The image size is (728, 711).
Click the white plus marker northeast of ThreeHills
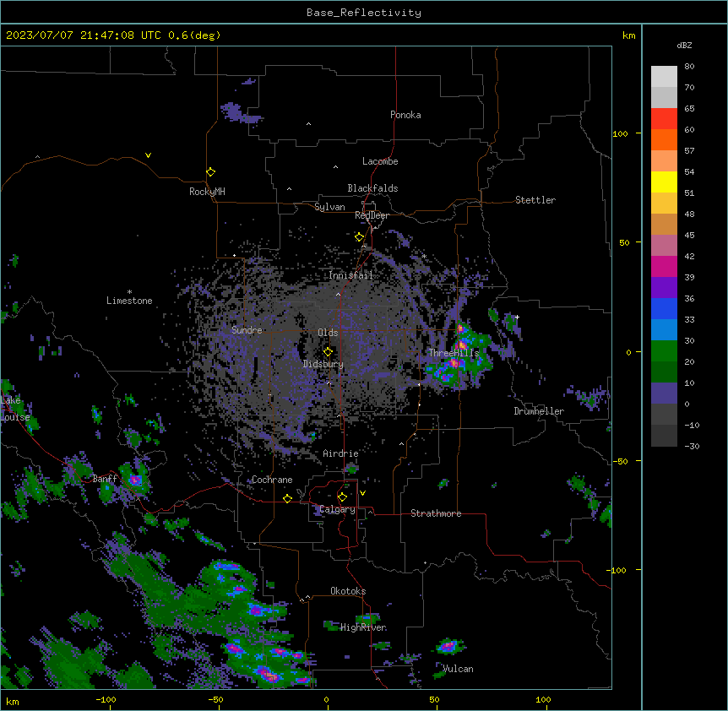click(517, 317)
